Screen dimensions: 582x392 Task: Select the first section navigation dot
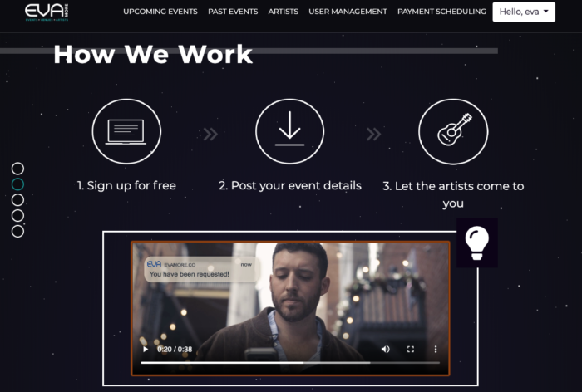click(17, 169)
